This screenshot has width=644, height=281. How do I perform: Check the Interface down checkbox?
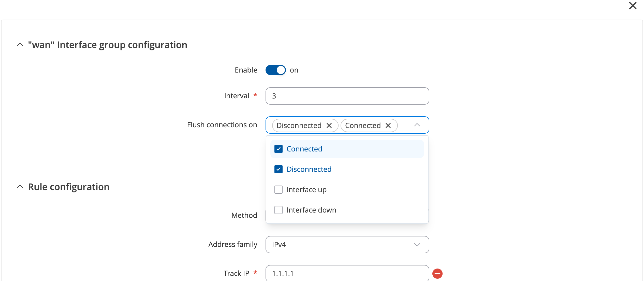click(279, 210)
